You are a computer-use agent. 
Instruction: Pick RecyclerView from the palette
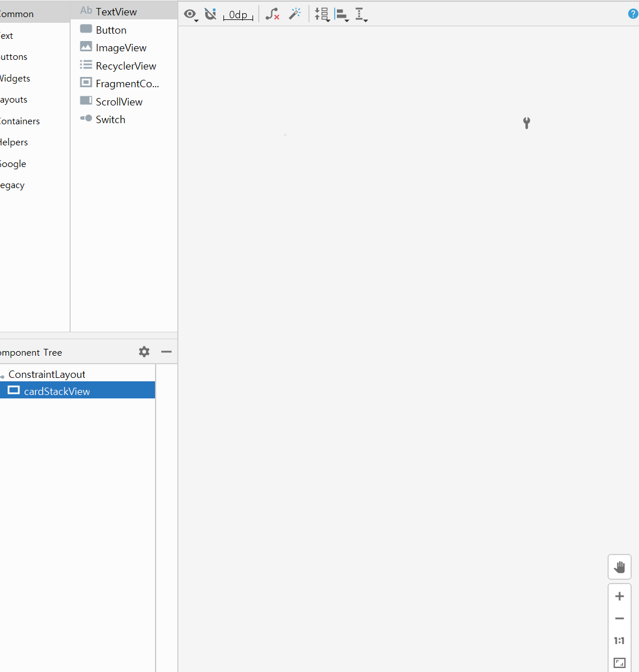point(124,66)
